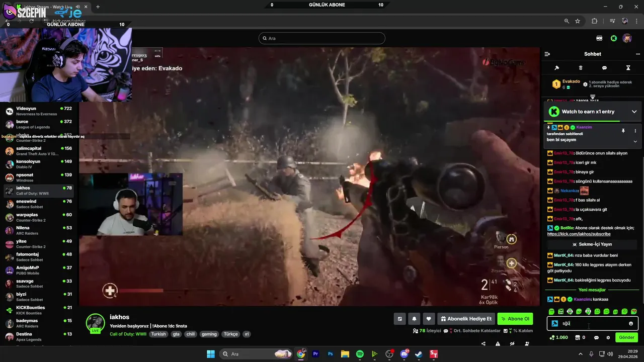Click the first green emote in quick bar

pyautogui.click(x=551, y=312)
